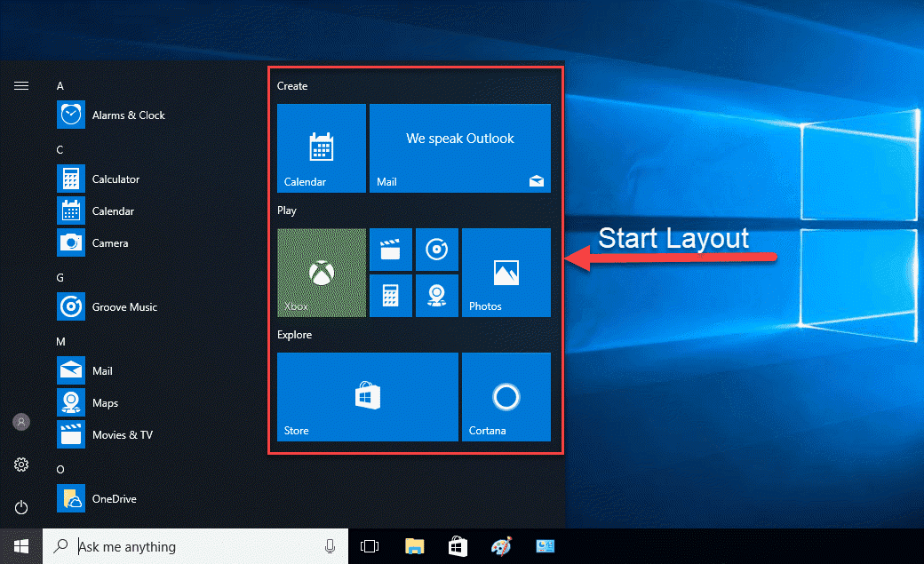This screenshot has height=564, width=924.
Task: Click the user account icon
Action: [x=20, y=422]
